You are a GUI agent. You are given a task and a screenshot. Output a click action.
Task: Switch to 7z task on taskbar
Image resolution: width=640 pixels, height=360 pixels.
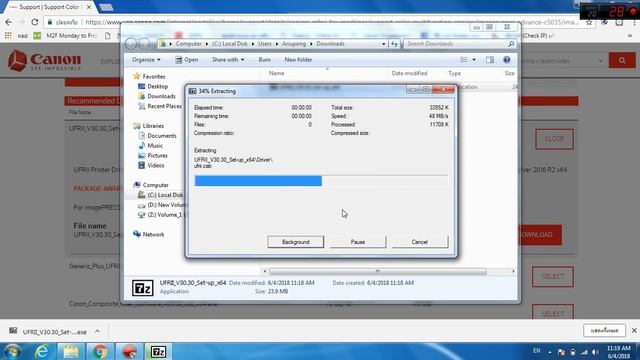pyautogui.click(x=158, y=351)
